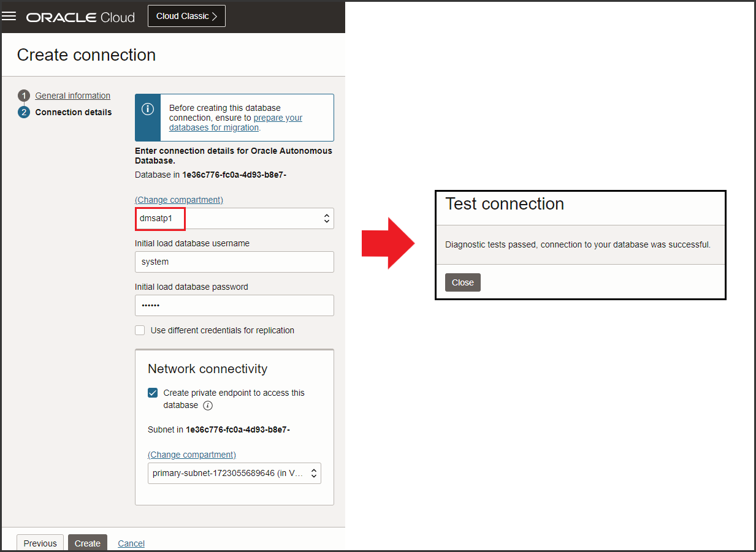Uncheck Create private endpoint to access this database
756x552 pixels.
click(x=152, y=392)
